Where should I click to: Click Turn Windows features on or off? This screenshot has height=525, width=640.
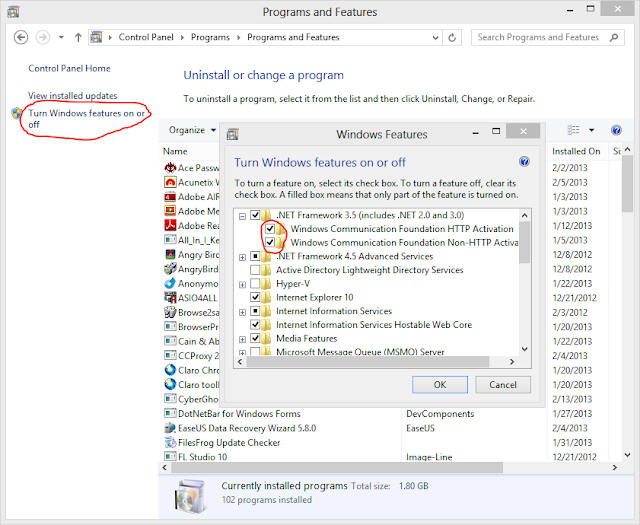coord(86,118)
